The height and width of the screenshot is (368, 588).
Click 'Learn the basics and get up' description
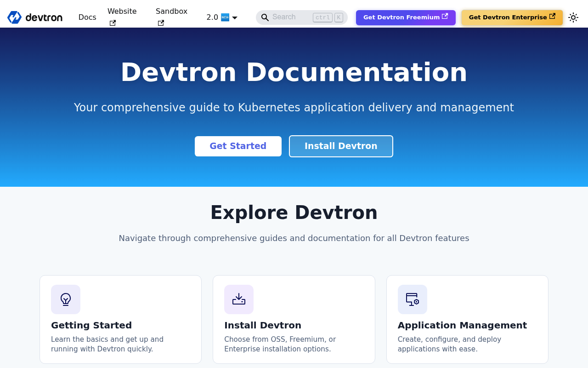107,344
